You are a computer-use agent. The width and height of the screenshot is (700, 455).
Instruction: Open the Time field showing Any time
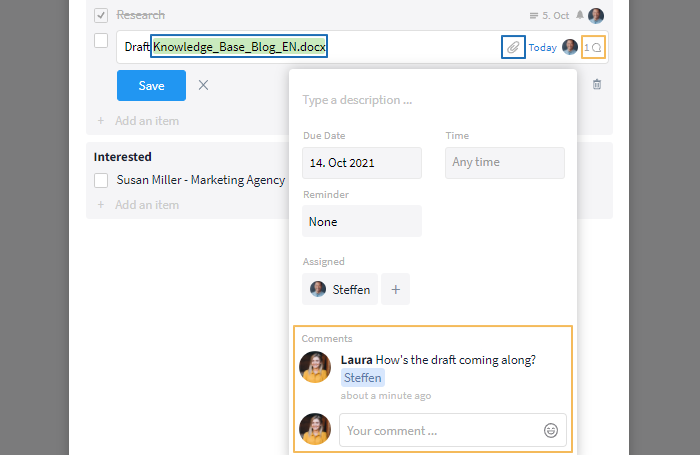pyautogui.click(x=504, y=162)
